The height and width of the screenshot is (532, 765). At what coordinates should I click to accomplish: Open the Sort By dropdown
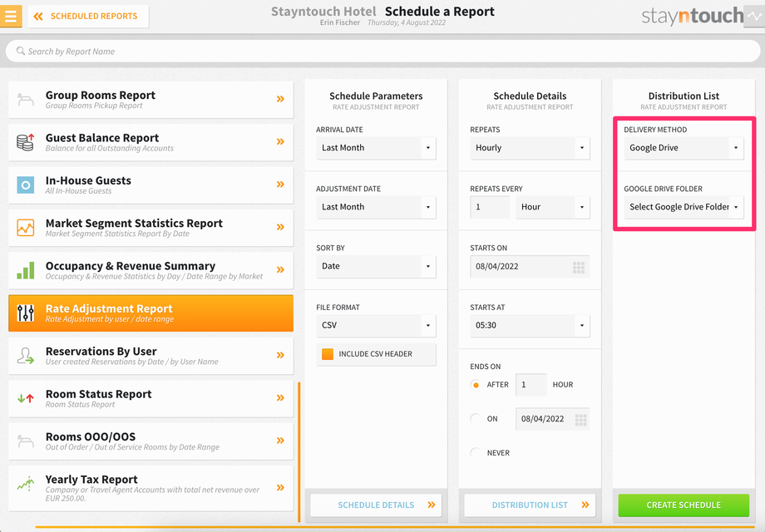(376, 266)
